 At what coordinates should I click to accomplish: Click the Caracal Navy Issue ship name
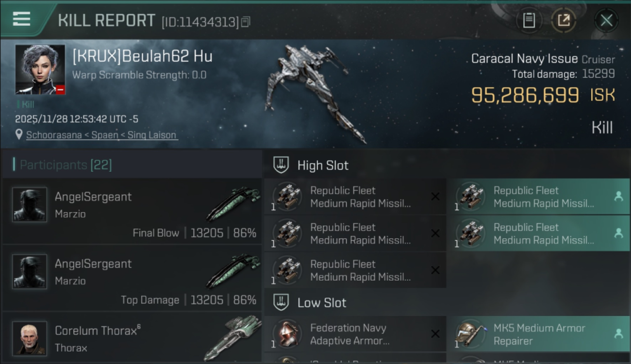coord(524,59)
